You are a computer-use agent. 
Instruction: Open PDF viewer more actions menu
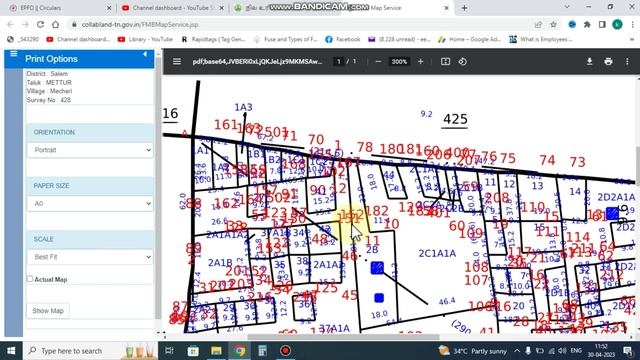point(627,62)
